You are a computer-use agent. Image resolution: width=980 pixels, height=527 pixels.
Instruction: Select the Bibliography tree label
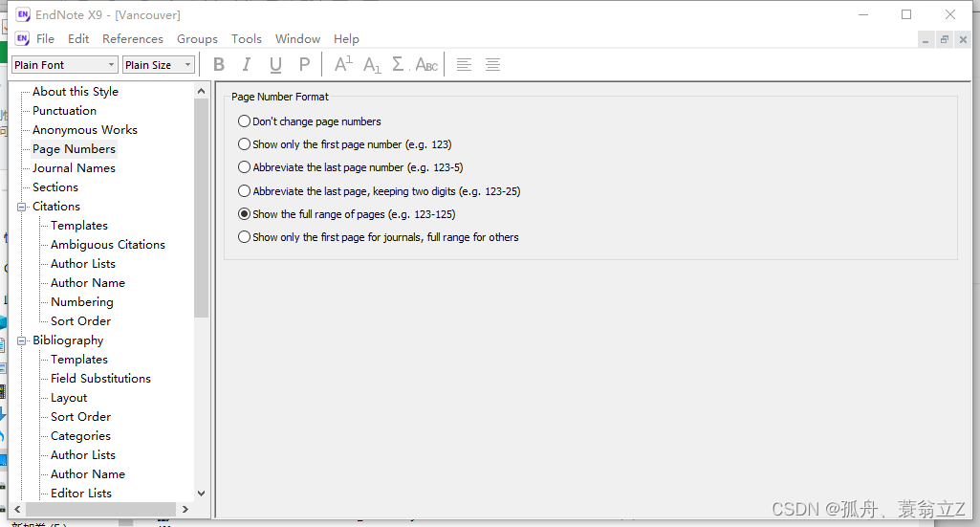coord(68,340)
